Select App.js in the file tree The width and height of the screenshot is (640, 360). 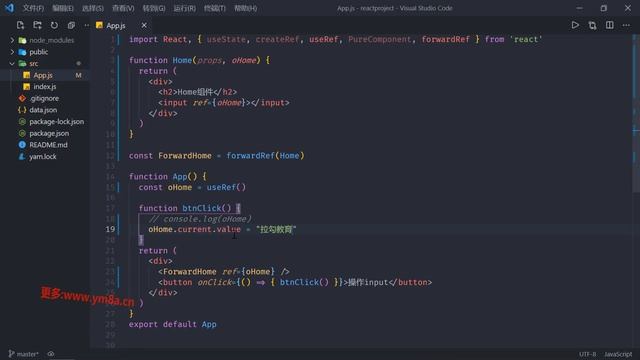[x=43, y=75]
